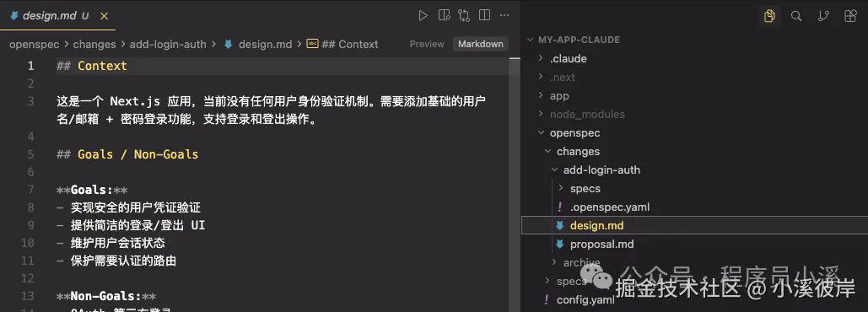Image resolution: width=868 pixels, height=312 pixels.
Task: Click the line '- 提供简洁的登录/登出 UI'
Action: 131,225
